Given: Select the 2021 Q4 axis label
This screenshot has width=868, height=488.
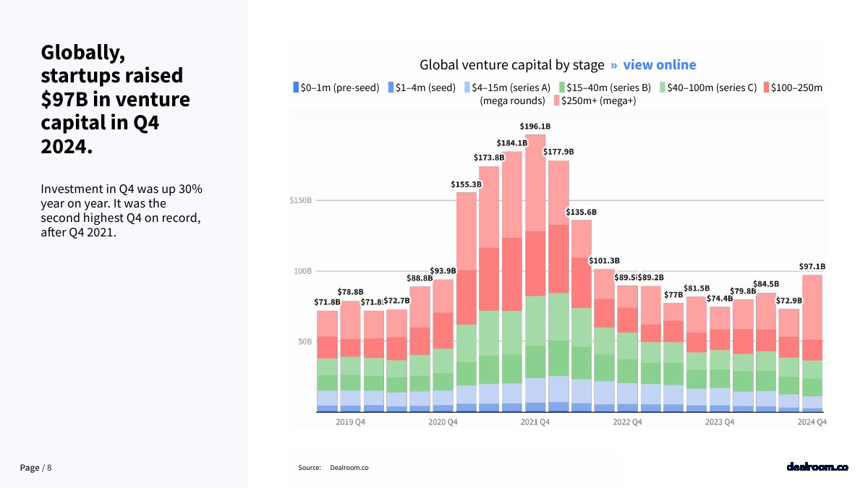Looking at the screenshot, I should click(535, 422).
